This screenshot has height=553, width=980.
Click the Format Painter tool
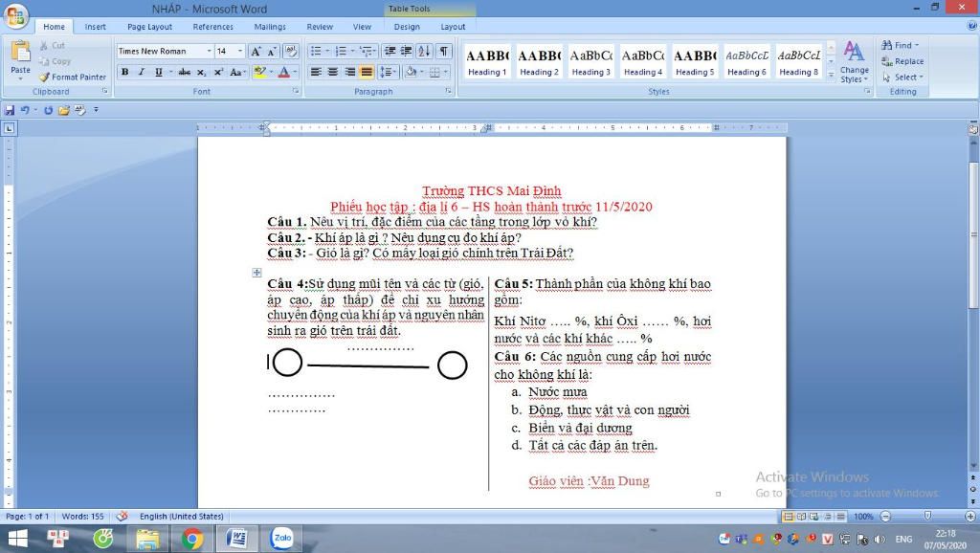coord(72,77)
